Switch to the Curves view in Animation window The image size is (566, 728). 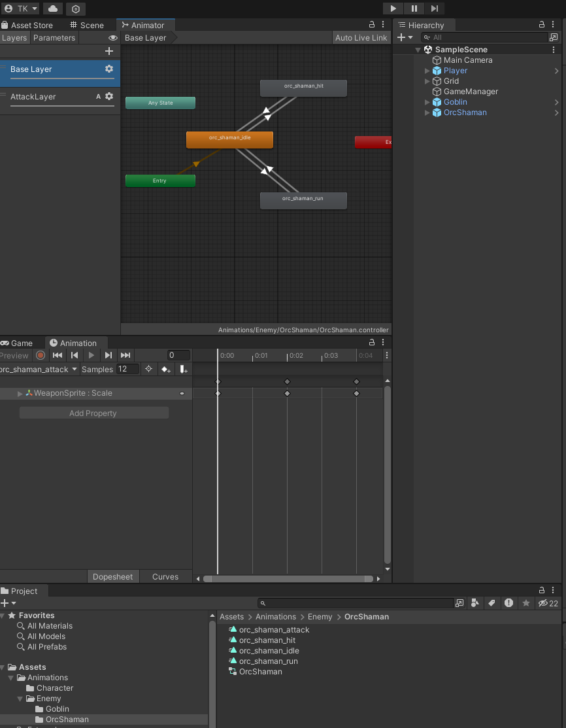point(165,576)
